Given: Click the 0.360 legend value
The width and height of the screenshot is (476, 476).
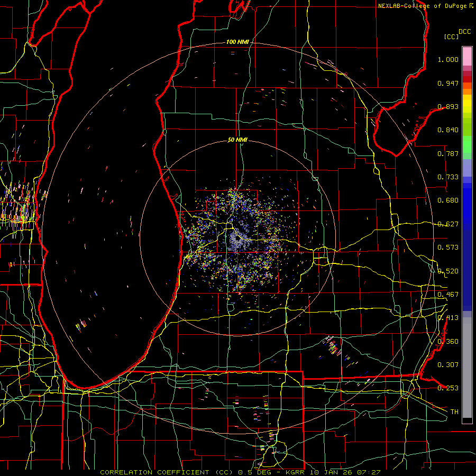Looking at the screenshot, I should coord(448,342).
